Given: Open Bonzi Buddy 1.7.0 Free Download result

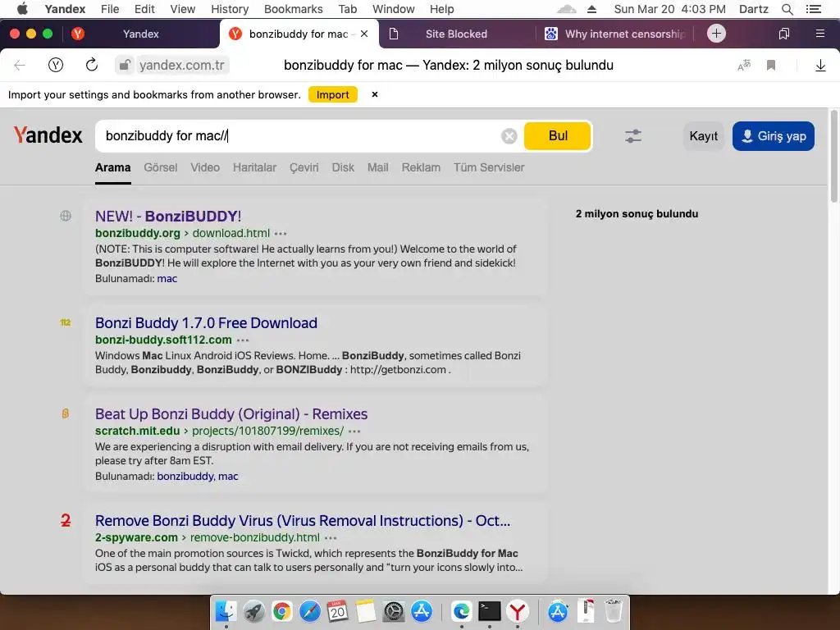Looking at the screenshot, I should [206, 323].
